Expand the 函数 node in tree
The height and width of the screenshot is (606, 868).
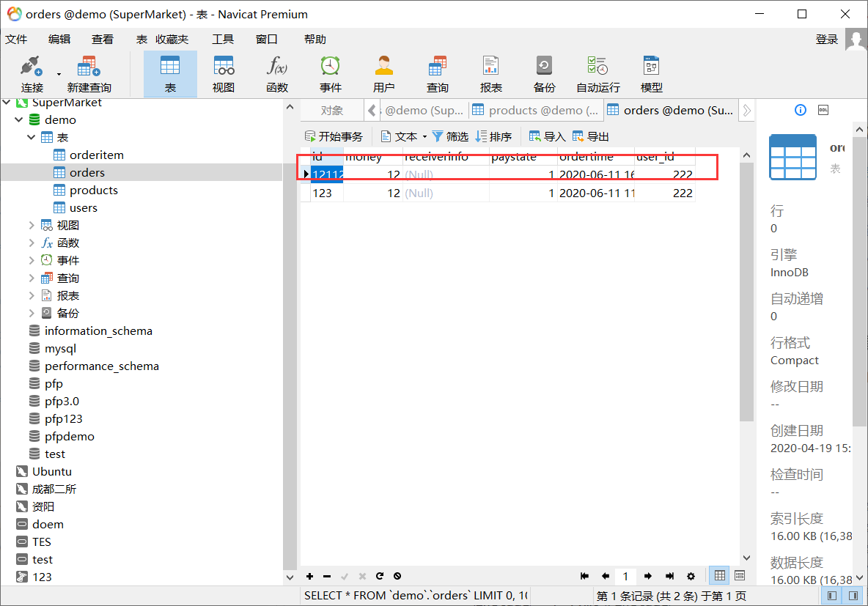[31, 243]
